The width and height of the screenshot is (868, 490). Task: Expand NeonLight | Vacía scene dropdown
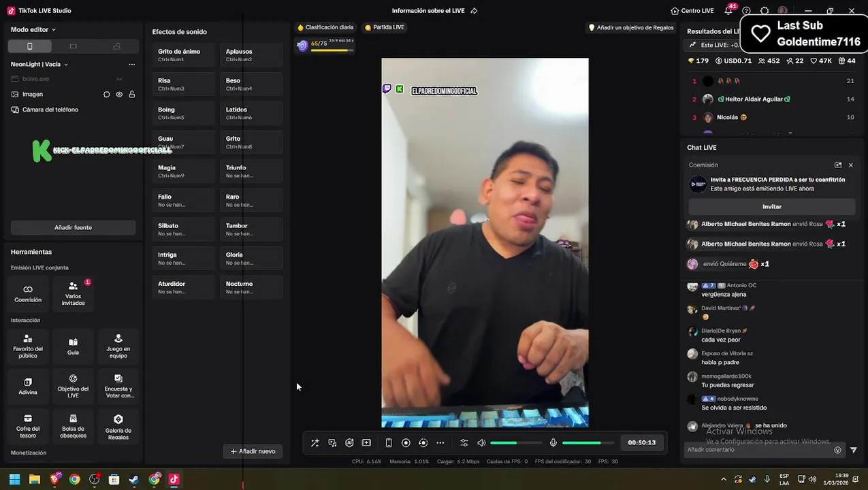pos(39,65)
